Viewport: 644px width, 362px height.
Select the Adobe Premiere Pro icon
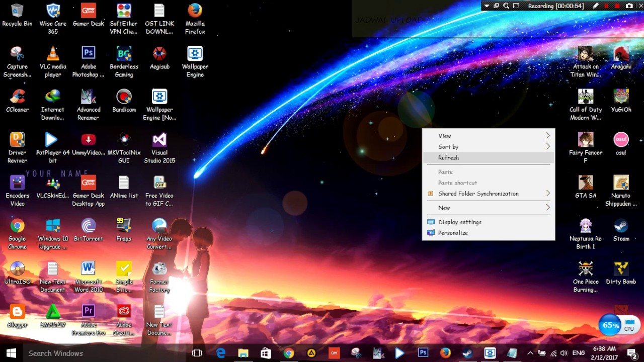tap(89, 320)
